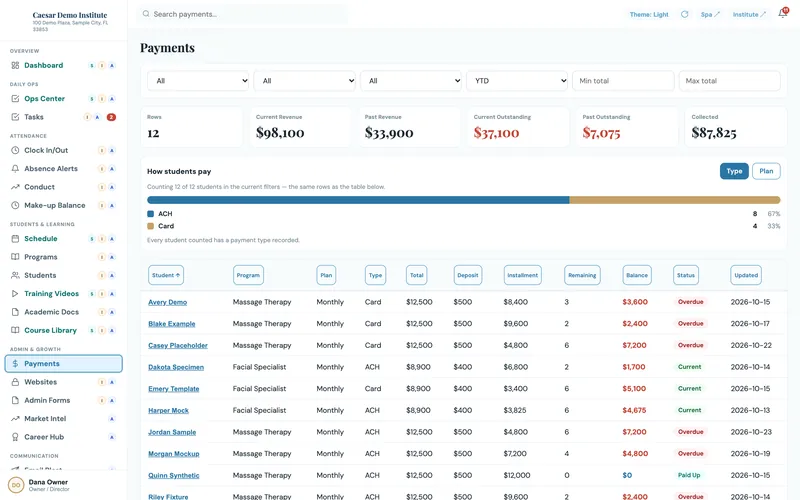Open the Spa external link
The width and height of the screenshot is (800, 500).
tap(710, 15)
